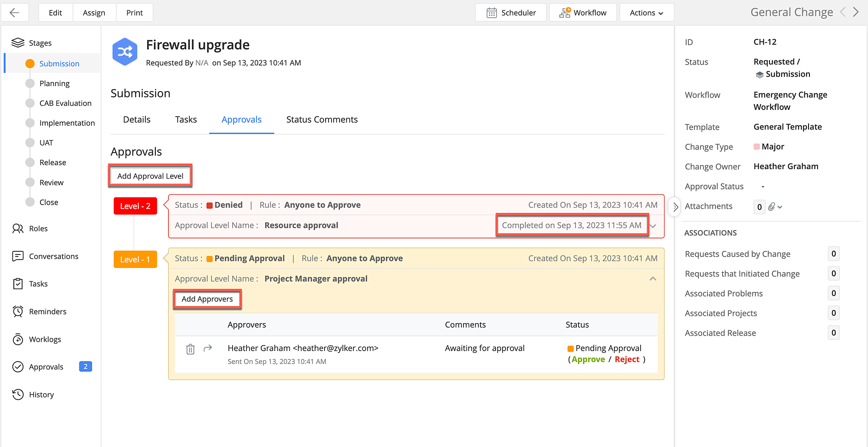Open Reminders from the sidebar
The height and width of the screenshot is (447, 868).
coord(47,311)
